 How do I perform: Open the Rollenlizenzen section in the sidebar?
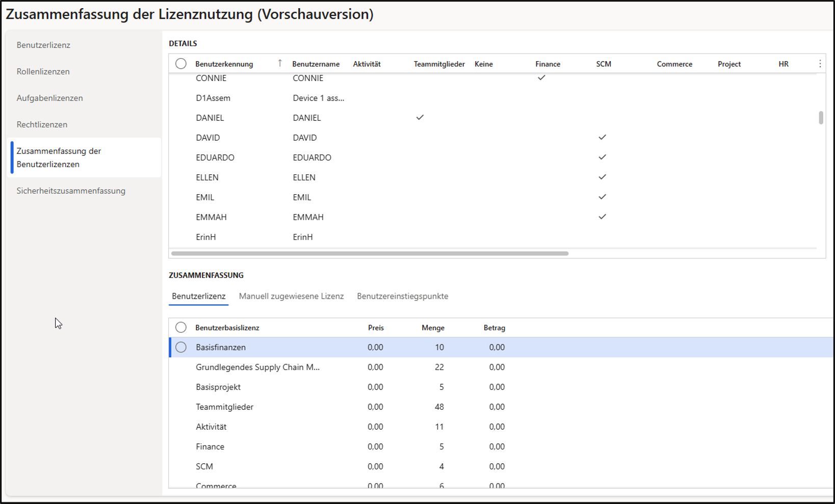coord(43,71)
